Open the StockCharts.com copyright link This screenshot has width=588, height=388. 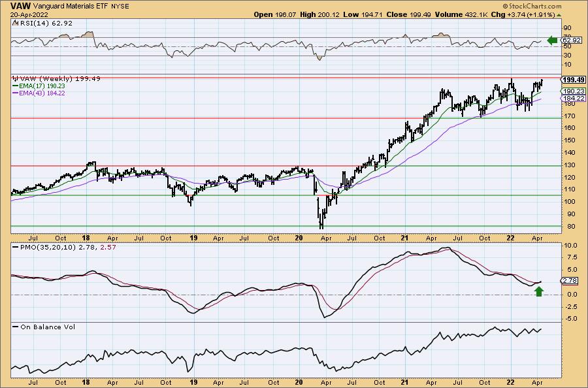point(532,6)
